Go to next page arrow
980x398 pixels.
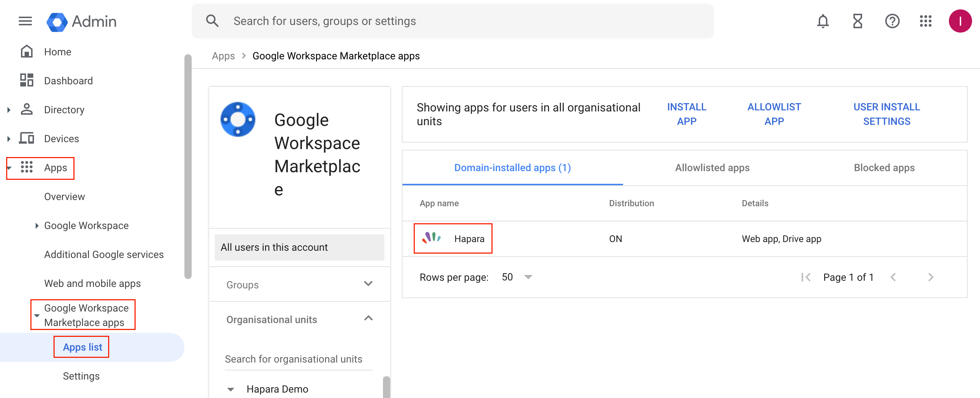(930, 277)
